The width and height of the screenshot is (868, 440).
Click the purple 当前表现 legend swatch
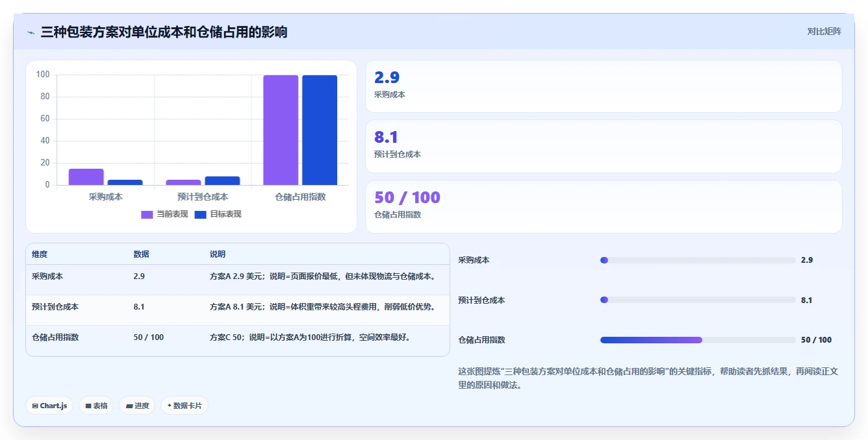point(147,215)
